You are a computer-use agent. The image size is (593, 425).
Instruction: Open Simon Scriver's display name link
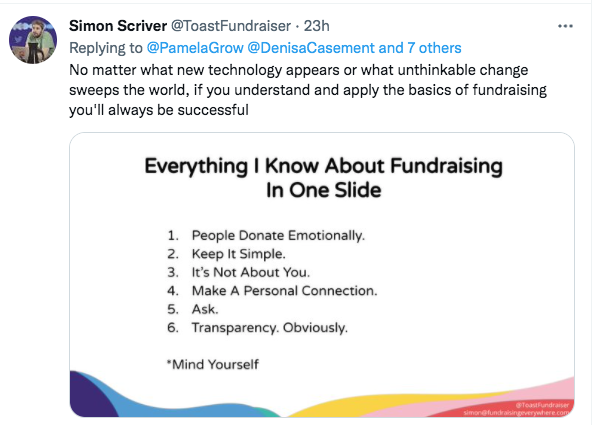[x=118, y=26]
